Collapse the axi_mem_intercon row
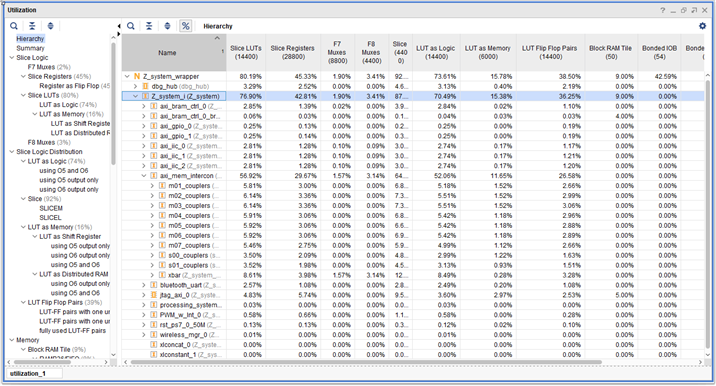The height and width of the screenshot is (386, 716). [144, 176]
